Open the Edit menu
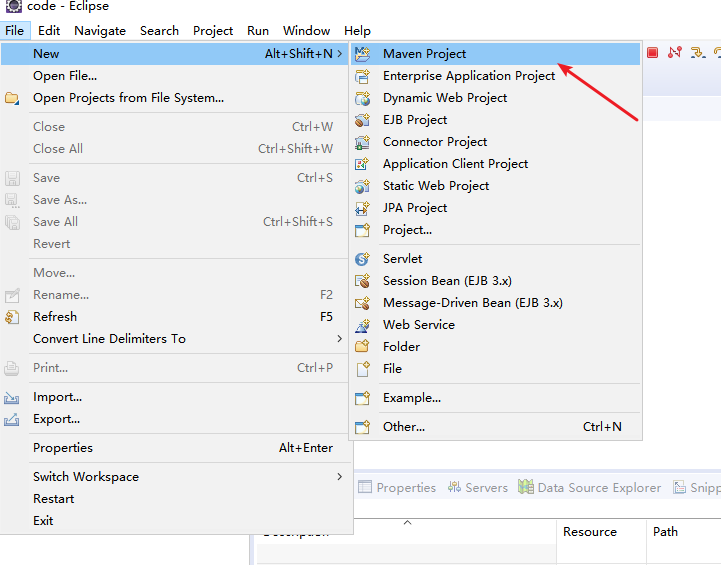721x565 pixels. click(49, 31)
